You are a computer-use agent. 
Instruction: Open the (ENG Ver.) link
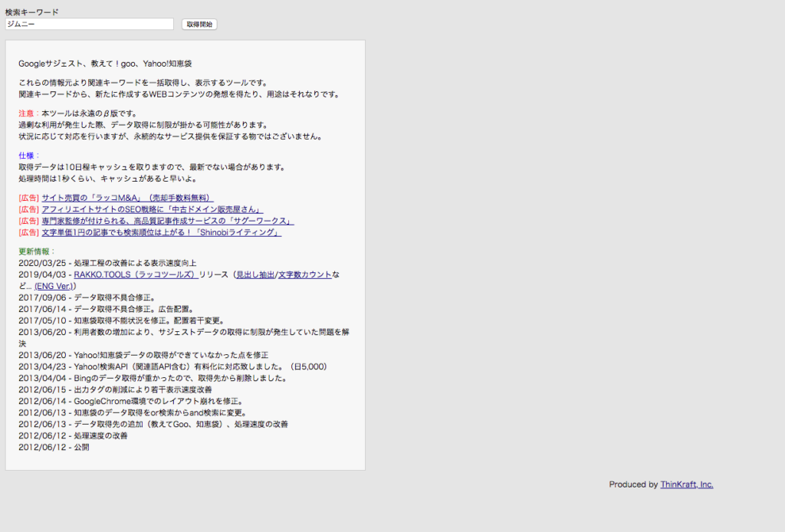click(54, 286)
